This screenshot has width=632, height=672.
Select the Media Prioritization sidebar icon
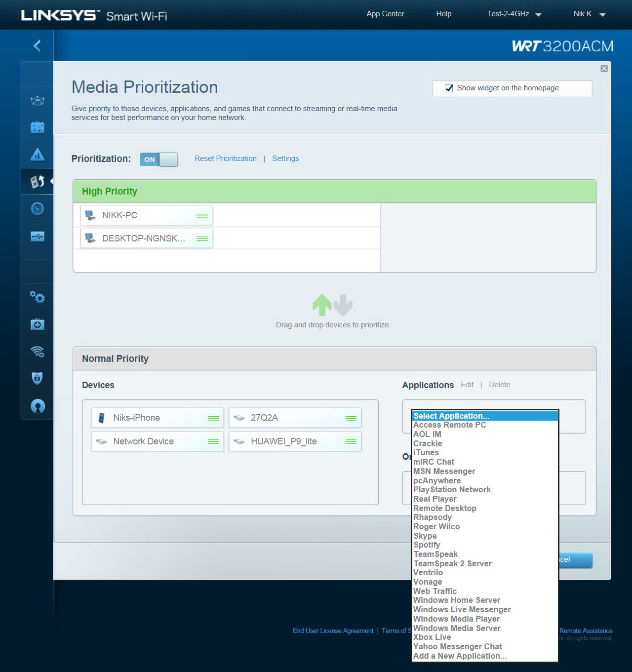(x=38, y=182)
